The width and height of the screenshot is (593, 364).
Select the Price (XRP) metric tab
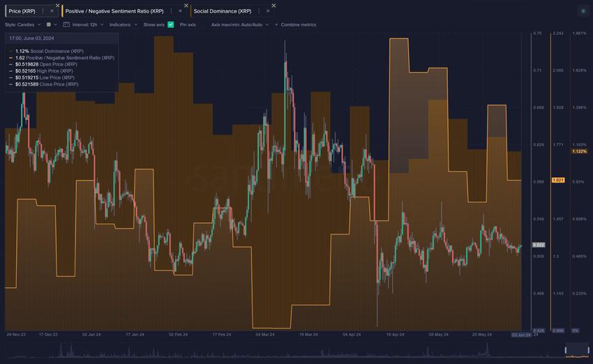pyautogui.click(x=22, y=11)
